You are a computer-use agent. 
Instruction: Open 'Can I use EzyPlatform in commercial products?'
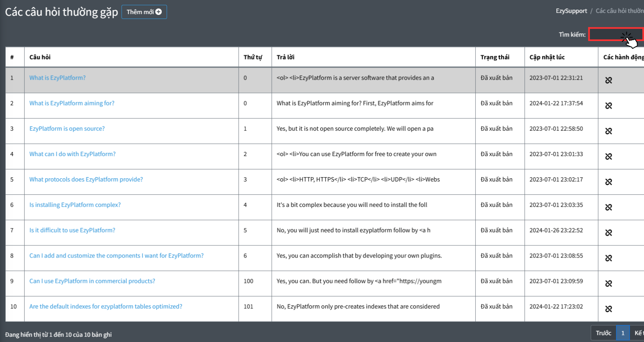click(x=92, y=281)
